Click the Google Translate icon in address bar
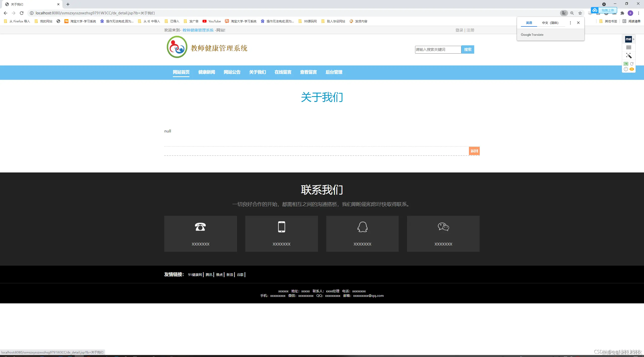 564,13
